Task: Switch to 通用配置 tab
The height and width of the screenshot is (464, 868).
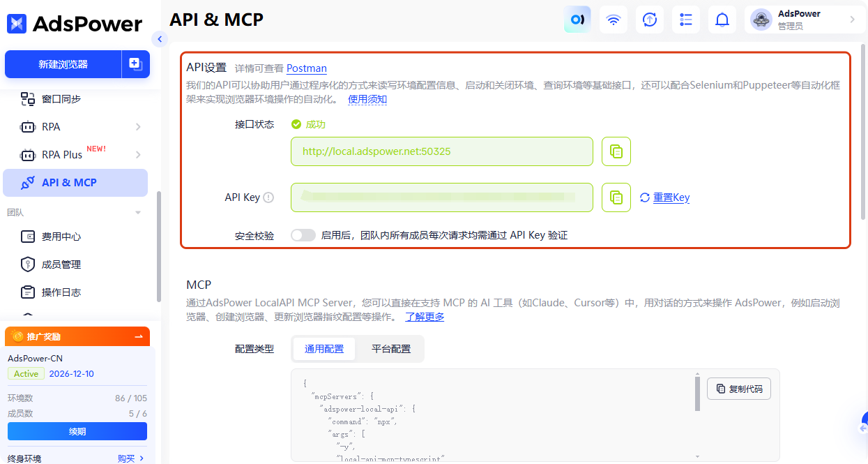Action: [324, 349]
